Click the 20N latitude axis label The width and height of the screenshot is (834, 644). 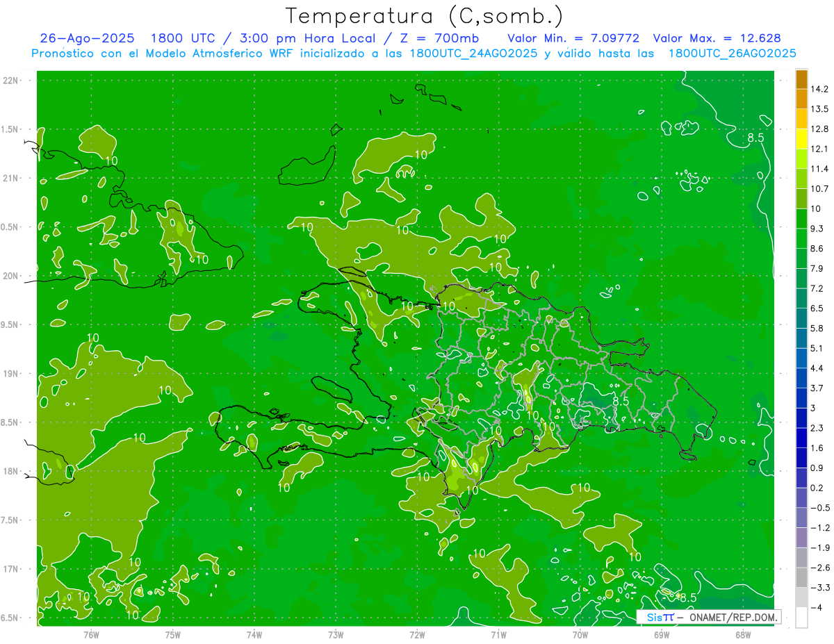(11, 276)
